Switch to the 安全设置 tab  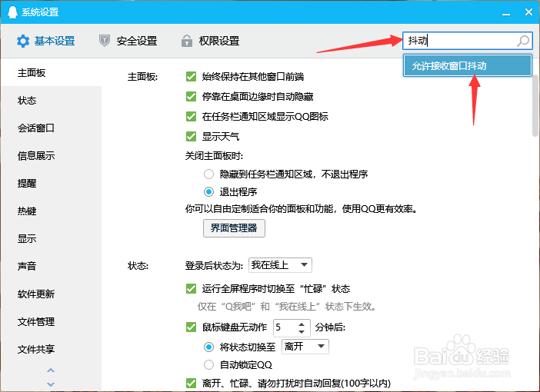tap(128, 41)
